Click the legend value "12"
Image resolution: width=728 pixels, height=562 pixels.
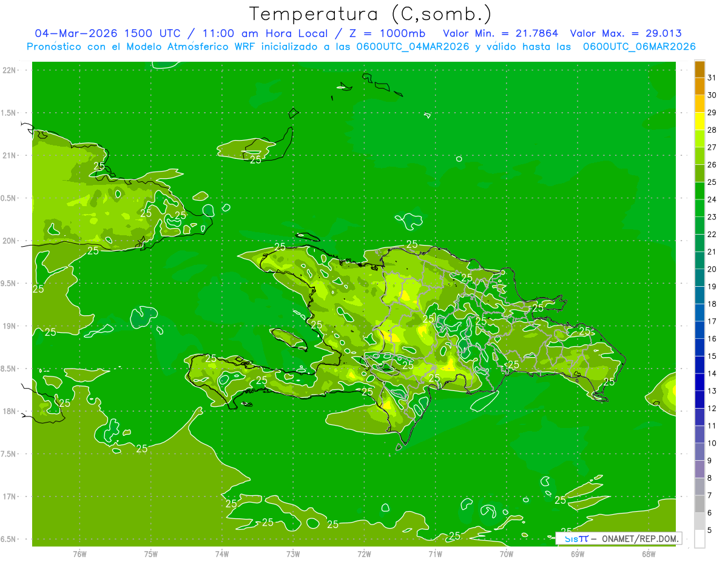point(712,409)
